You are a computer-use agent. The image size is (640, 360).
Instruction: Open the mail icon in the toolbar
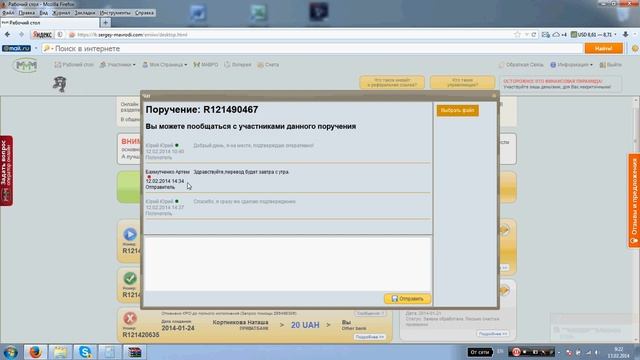click(x=546, y=35)
